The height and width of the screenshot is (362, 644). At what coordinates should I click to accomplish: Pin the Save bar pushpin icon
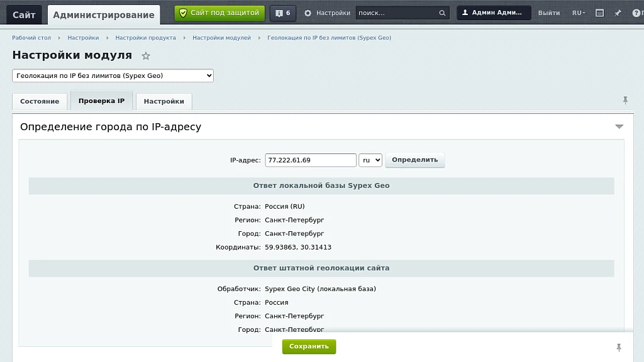click(x=619, y=348)
